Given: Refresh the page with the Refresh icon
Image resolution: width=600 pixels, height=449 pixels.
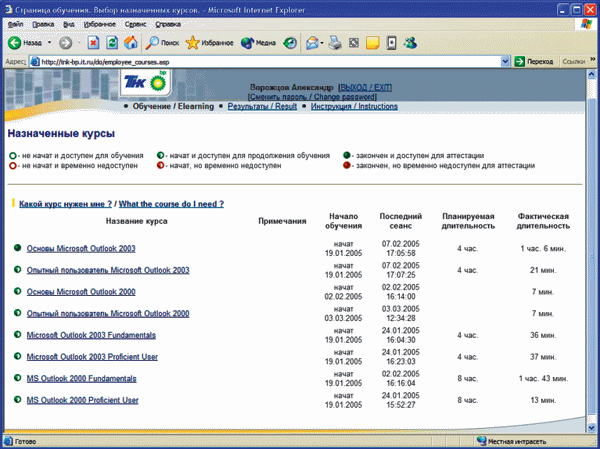Looking at the screenshot, I should (x=112, y=43).
